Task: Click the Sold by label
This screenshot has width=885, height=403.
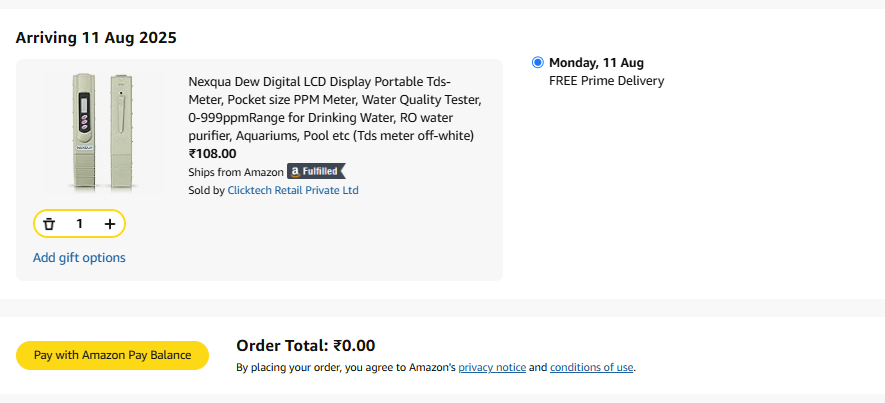Action: [206, 190]
